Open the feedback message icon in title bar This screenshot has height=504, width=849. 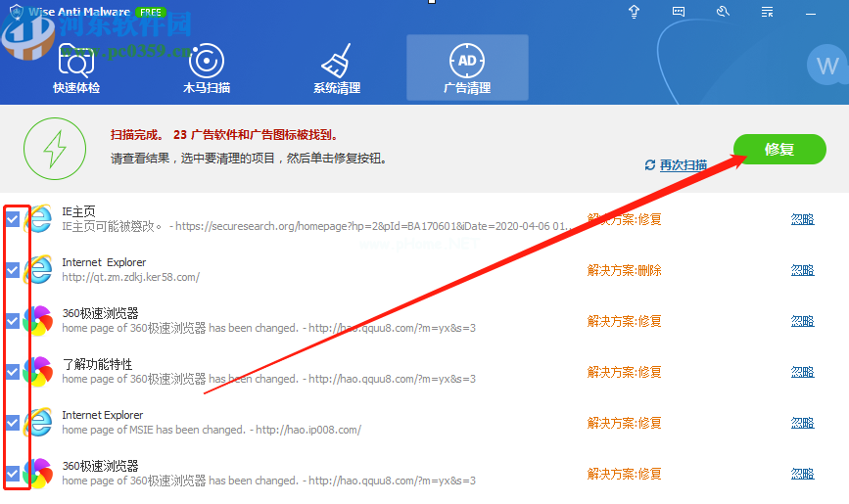[679, 12]
